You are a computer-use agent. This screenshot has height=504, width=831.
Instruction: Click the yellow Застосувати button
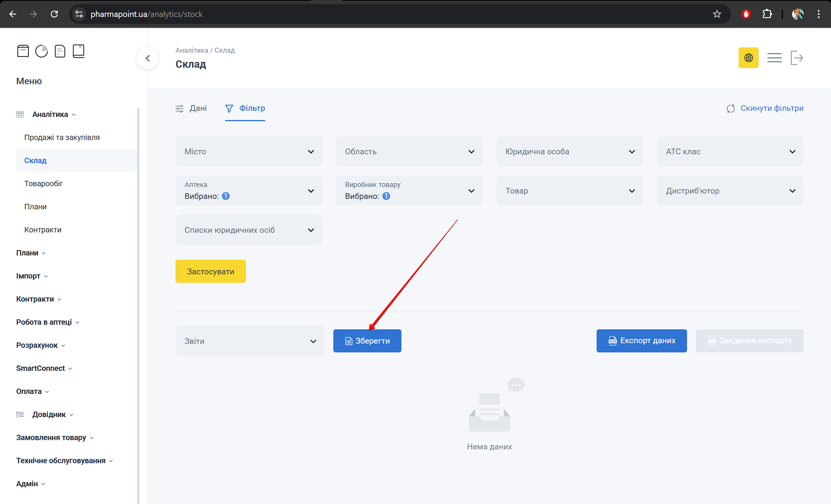coord(211,271)
